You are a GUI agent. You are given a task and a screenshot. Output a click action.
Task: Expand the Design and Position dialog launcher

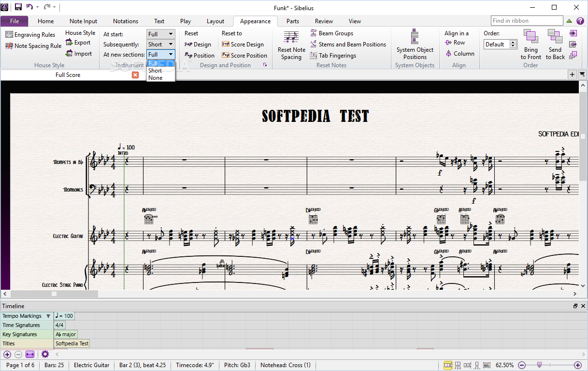click(265, 65)
